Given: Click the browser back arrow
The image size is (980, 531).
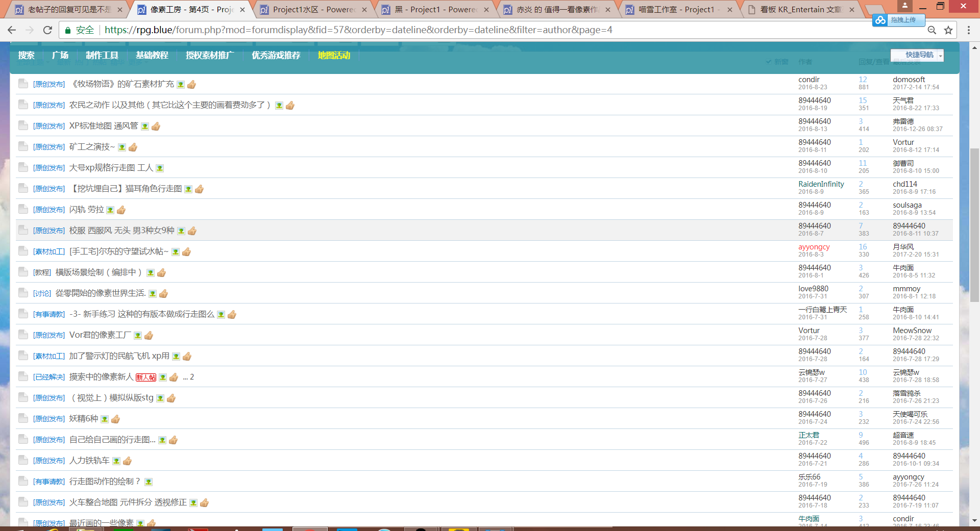Looking at the screenshot, I should click(12, 30).
